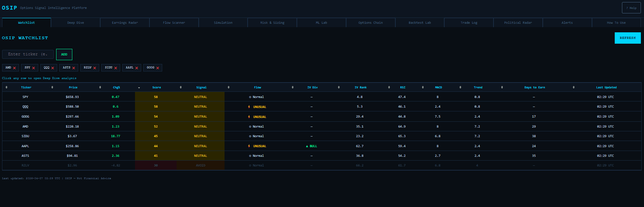644x207 pixels.
Task: Click sort arrows left of Trend header
Action: (x=460, y=87)
